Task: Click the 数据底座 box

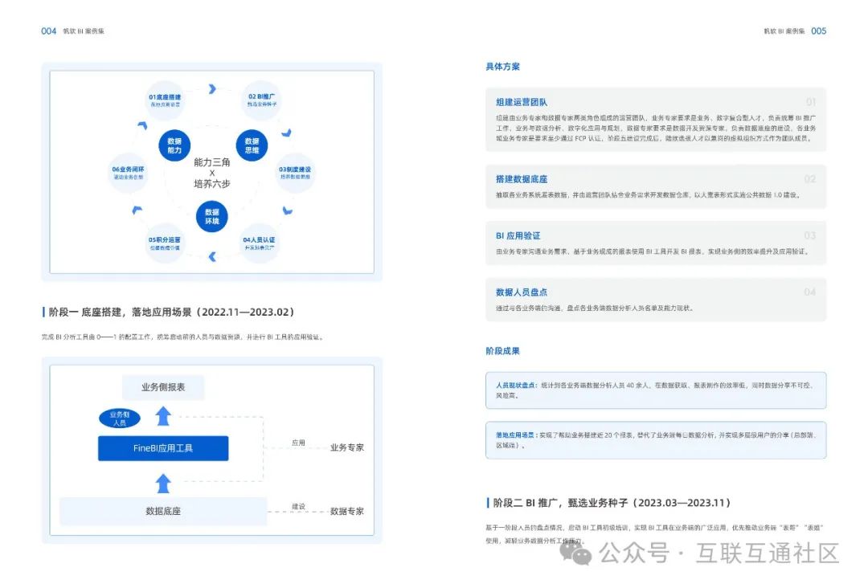Action: [x=163, y=511]
